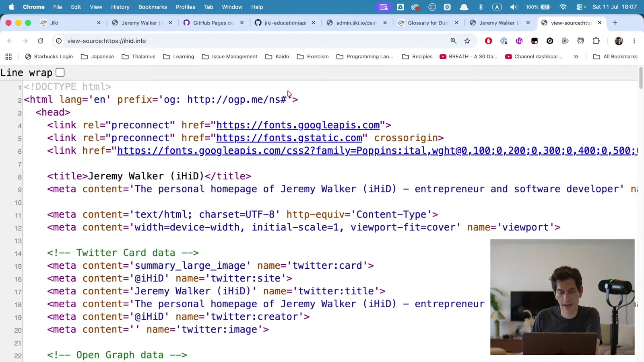Viewport: 644px width, 362px height.
Task: Follow the Poppins css2 font link
Action: pos(377,151)
